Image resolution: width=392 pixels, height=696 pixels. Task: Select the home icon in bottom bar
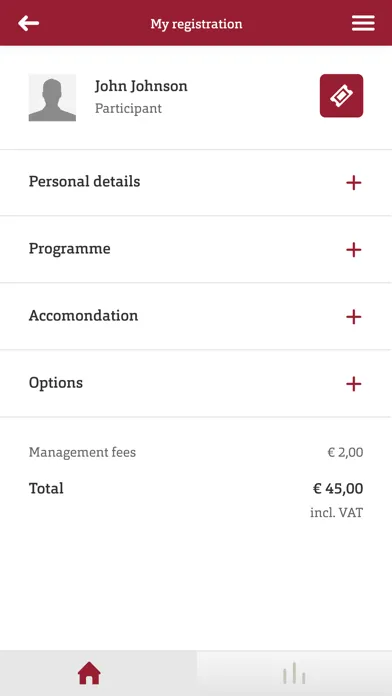pyautogui.click(x=89, y=673)
